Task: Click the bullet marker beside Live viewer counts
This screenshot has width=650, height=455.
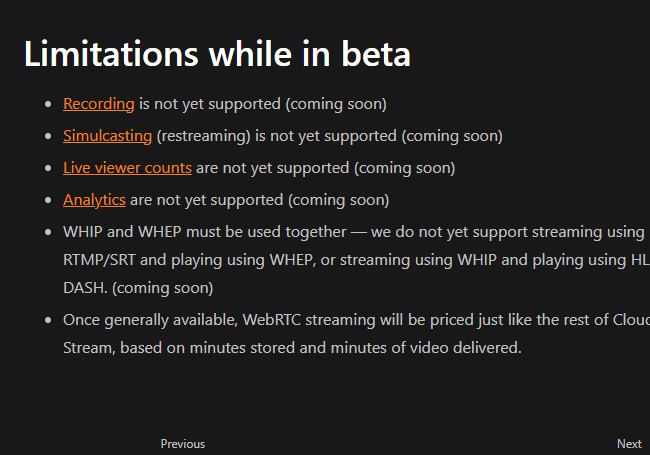Action: (x=49, y=168)
